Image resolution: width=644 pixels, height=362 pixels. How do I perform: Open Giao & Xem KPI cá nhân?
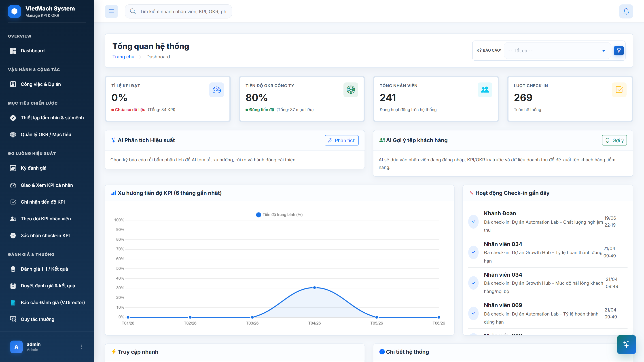(47, 185)
